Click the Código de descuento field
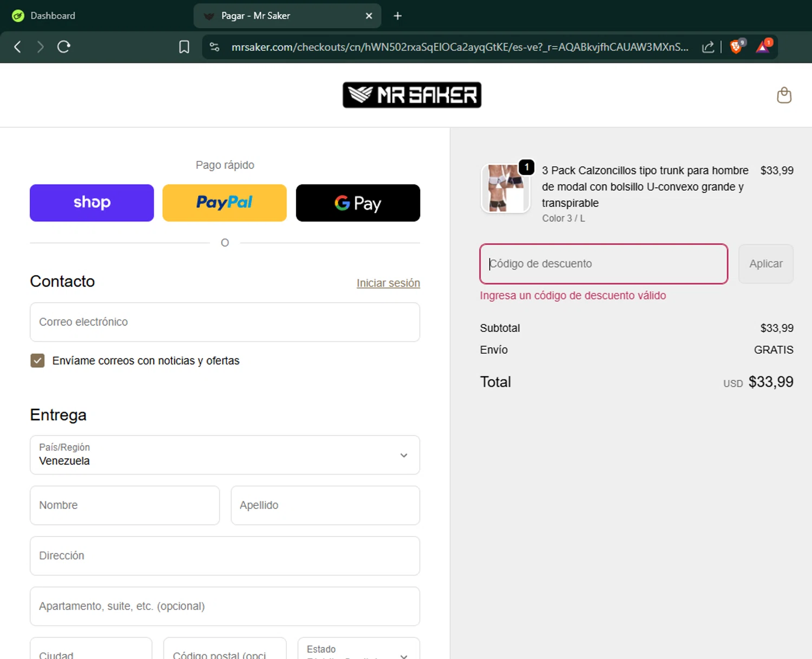Screen dimensions: 812x659 (x=604, y=264)
